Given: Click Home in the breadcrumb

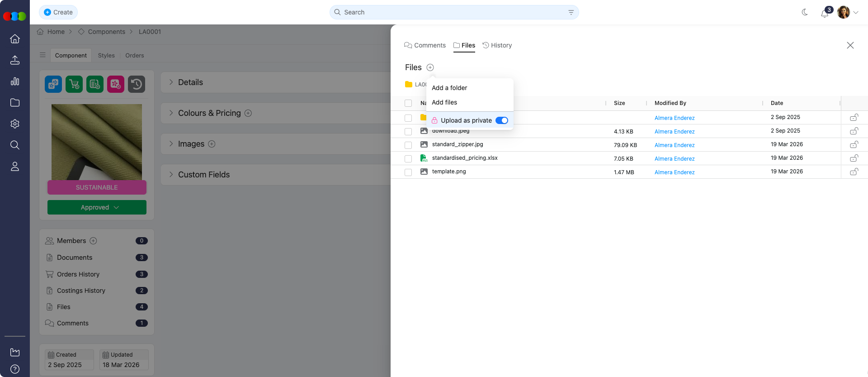Looking at the screenshot, I should [56, 32].
